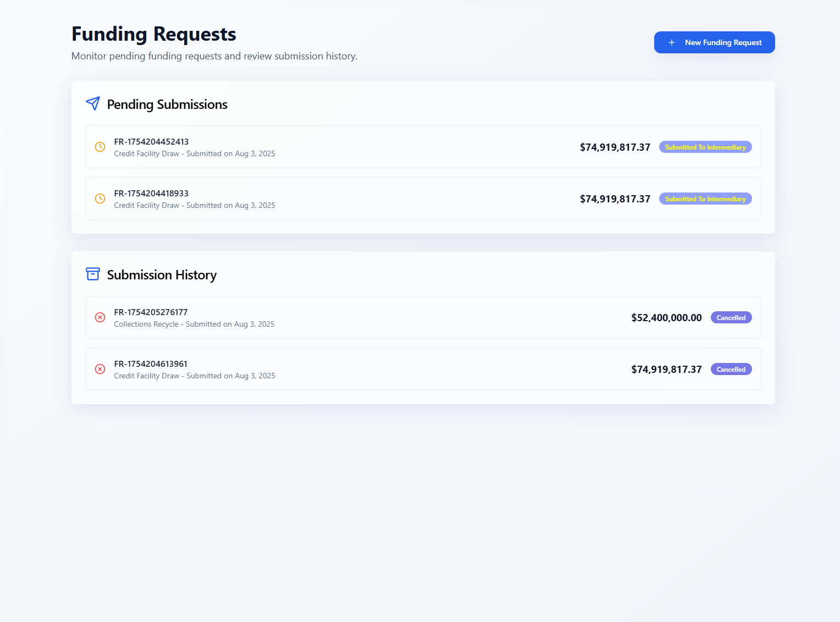Screen dimensions: 840x622
Task: Click the plus icon in the New Funding Request button
Action: [671, 42]
